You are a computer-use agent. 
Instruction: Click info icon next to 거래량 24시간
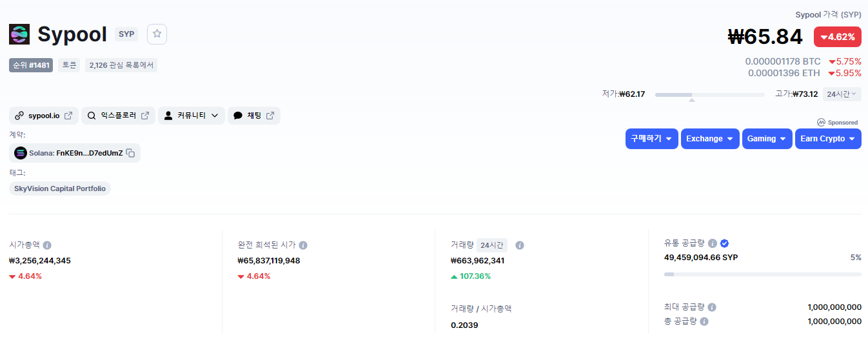click(520, 245)
